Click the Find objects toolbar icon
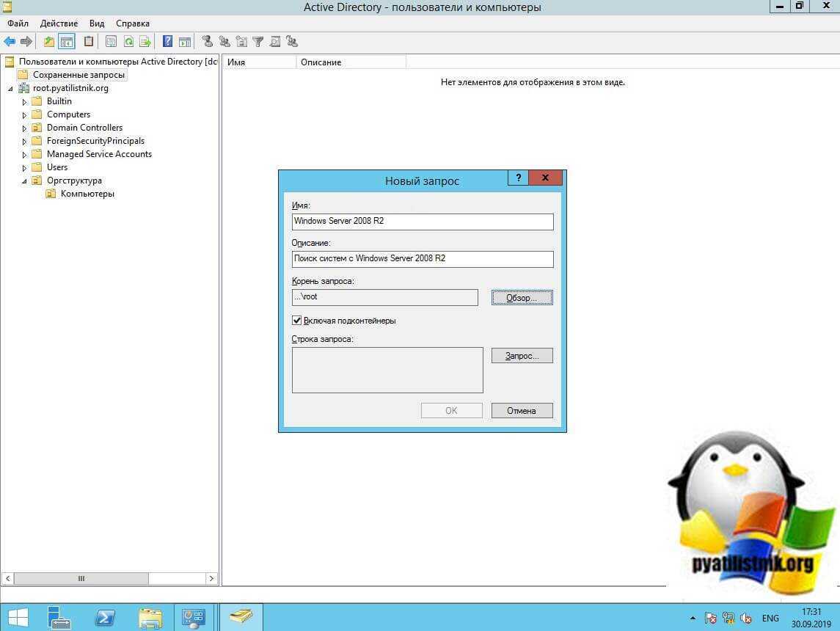Image resolution: width=840 pixels, height=631 pixels. (x=275, y=41)
